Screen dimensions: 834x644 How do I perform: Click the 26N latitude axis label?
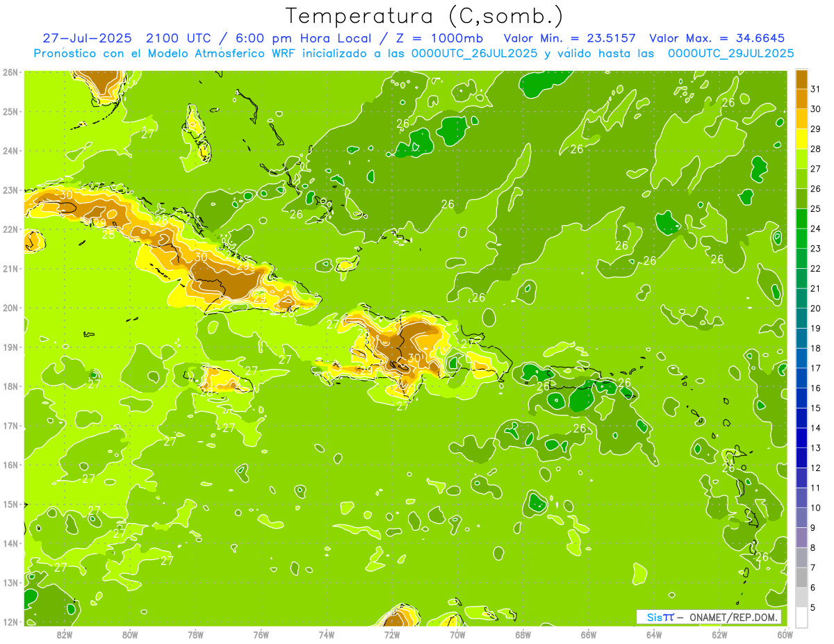pyautogui.click(x=10, y=72)
